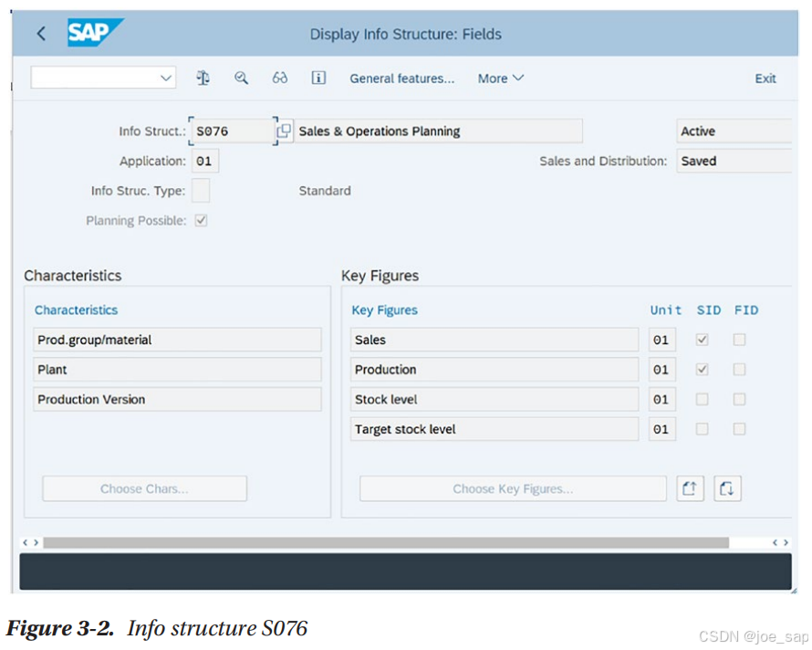Go back using the header arrow

(x=41, y=34)
